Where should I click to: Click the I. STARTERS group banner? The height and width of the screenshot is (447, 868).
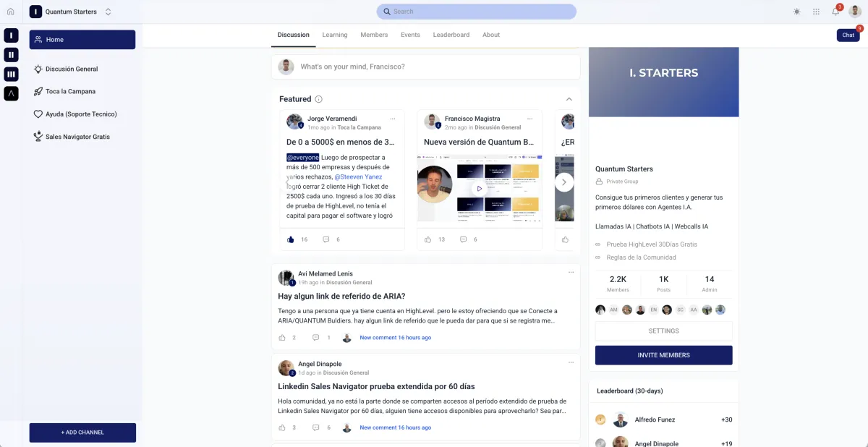(x=664, y=82)
